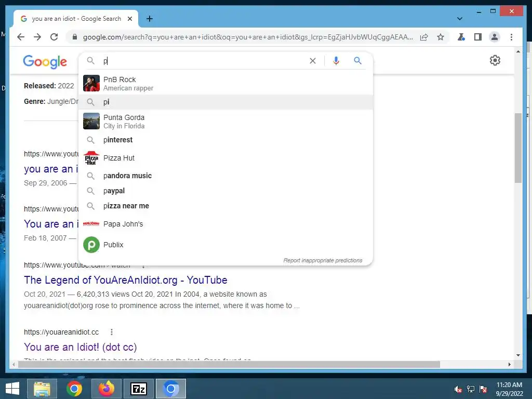
Task: Choose the 'pi' suggestion
Action: (x=225, y=102)
